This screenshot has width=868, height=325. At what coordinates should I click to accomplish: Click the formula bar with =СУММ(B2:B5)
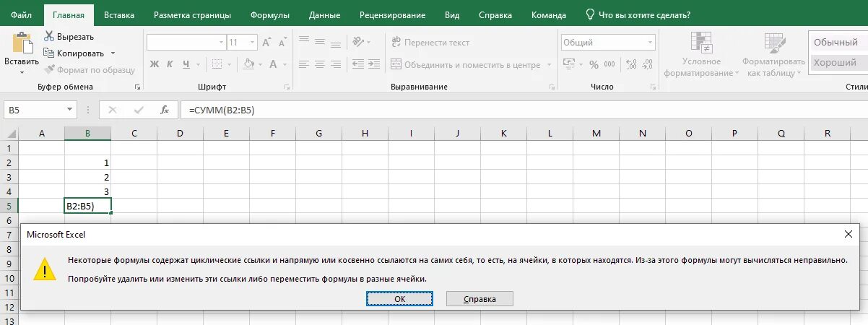point(524,110)
